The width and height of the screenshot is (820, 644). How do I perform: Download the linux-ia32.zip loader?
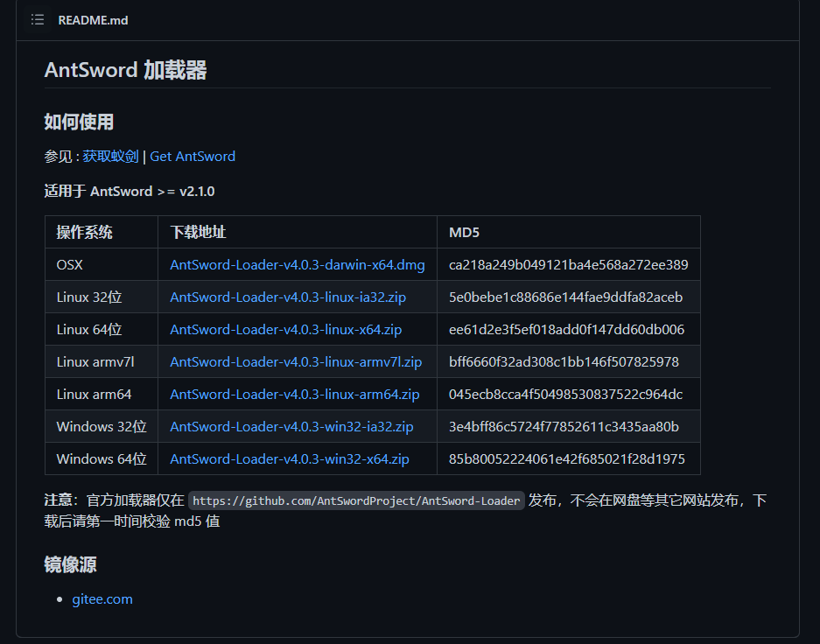click(x=288, y=297)
